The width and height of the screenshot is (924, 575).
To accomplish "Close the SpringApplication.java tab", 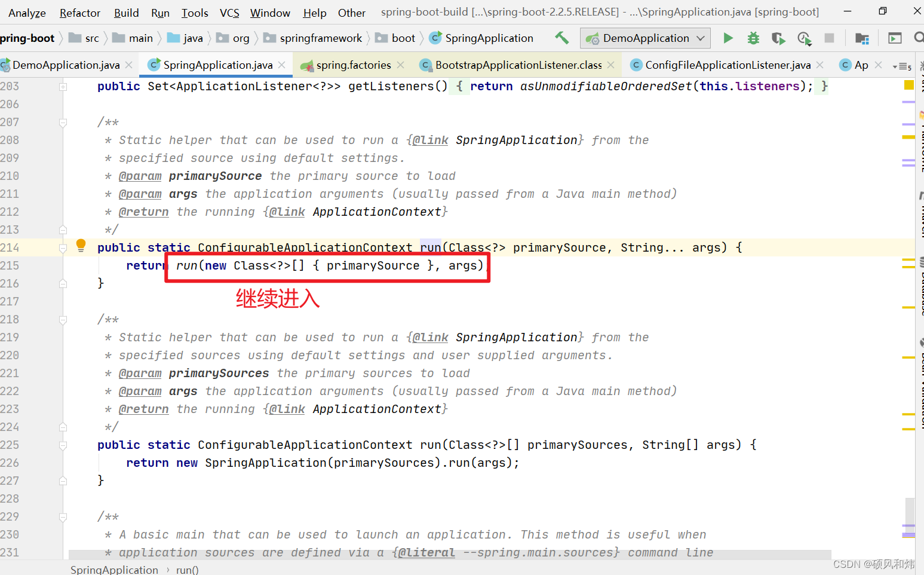I will tap(282, 65).
